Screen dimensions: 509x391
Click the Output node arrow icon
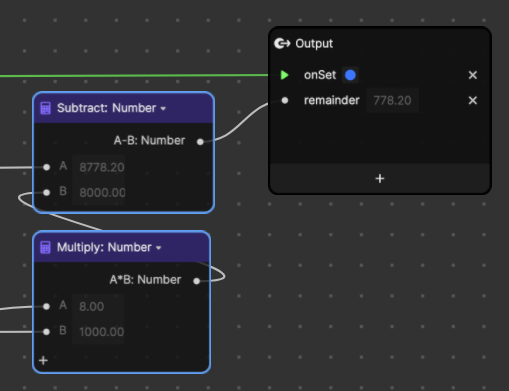[x=282, y=43]
